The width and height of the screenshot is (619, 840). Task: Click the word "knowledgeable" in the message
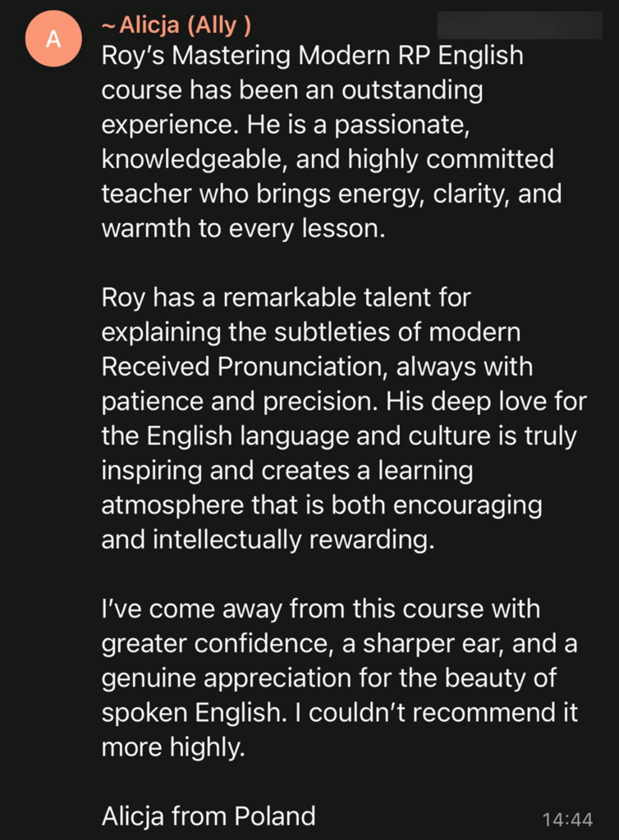192,159
